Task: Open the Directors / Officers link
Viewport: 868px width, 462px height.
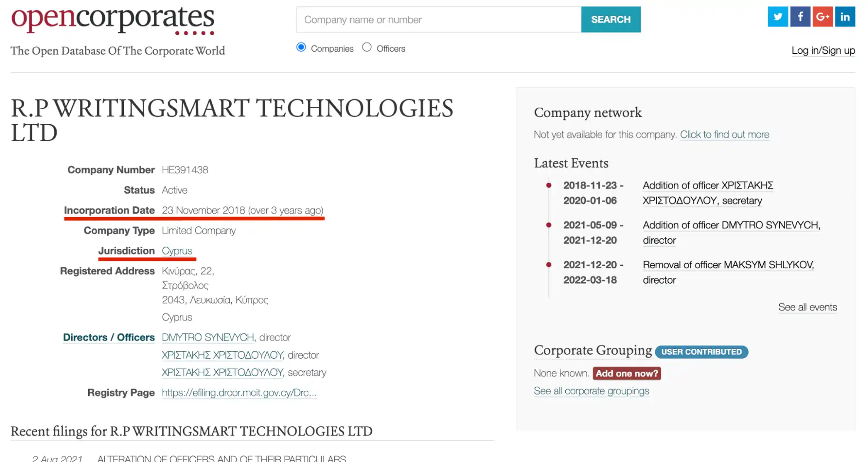Action: coord(109,337)
